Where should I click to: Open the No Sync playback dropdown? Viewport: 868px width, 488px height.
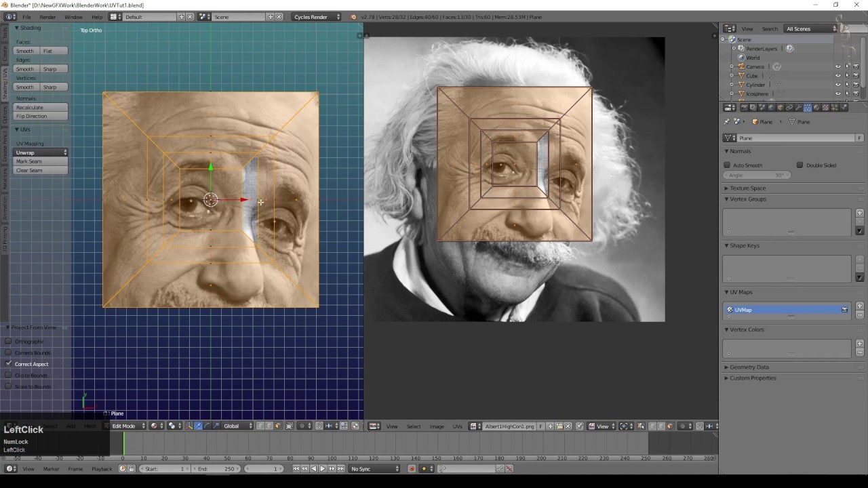(x=374, y=469)
